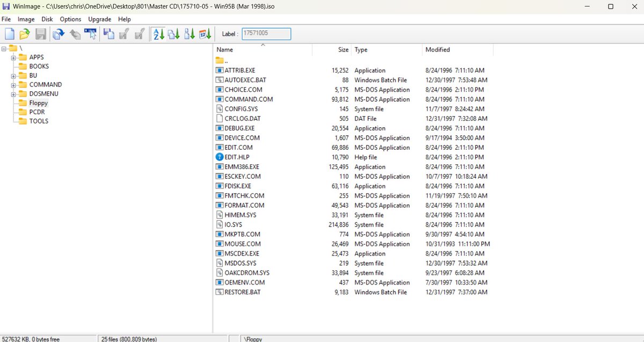
Task: Click the New image toolbar icon
Action: (x=9, y=34)
